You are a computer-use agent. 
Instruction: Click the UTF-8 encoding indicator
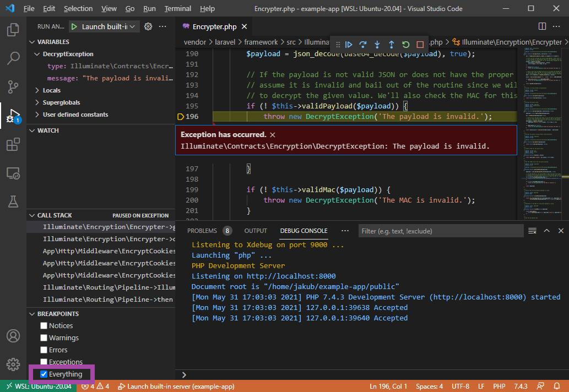coord(460,386)
